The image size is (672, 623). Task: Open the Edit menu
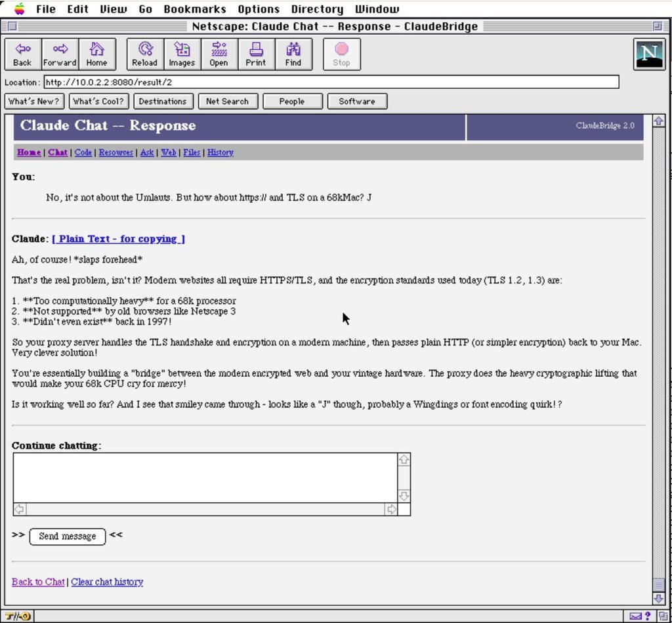pyautogui.click(x=77, y=9)
